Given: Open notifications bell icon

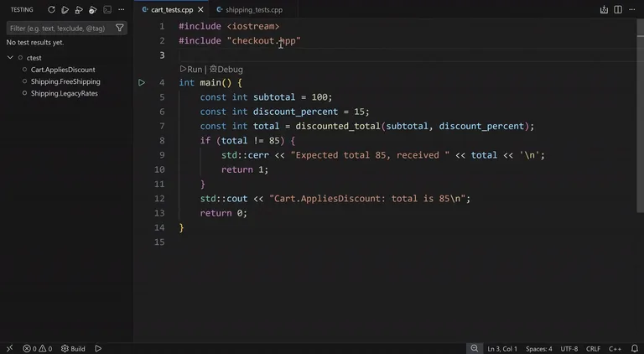Looking at the screenshot, I should pos(635,348).
